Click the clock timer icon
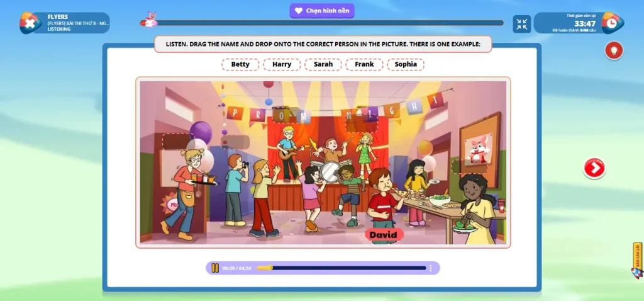The width and height of the screenshot is (644, 301). tap(612, 23)
